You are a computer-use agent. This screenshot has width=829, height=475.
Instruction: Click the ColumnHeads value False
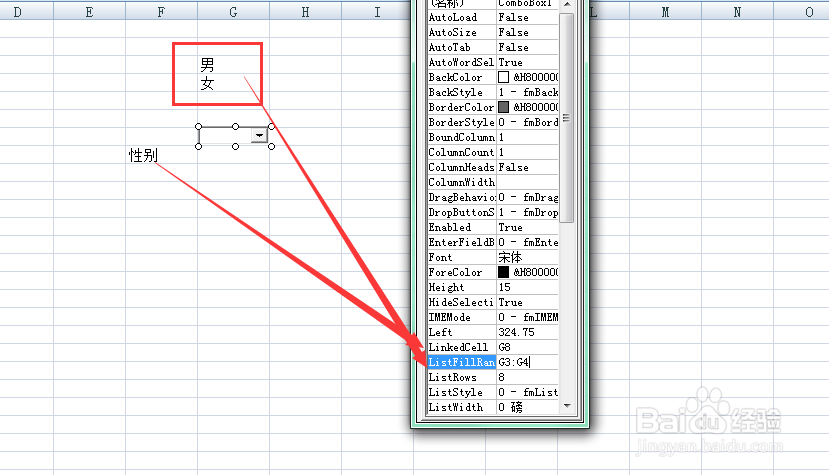(528, 167)
